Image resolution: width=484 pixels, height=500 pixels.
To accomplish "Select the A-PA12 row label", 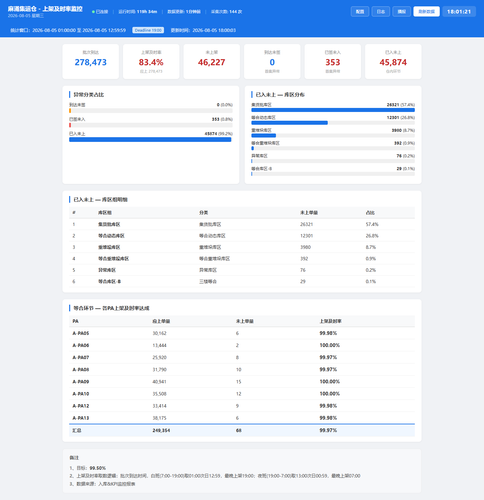I will click(x=81, y=406).
